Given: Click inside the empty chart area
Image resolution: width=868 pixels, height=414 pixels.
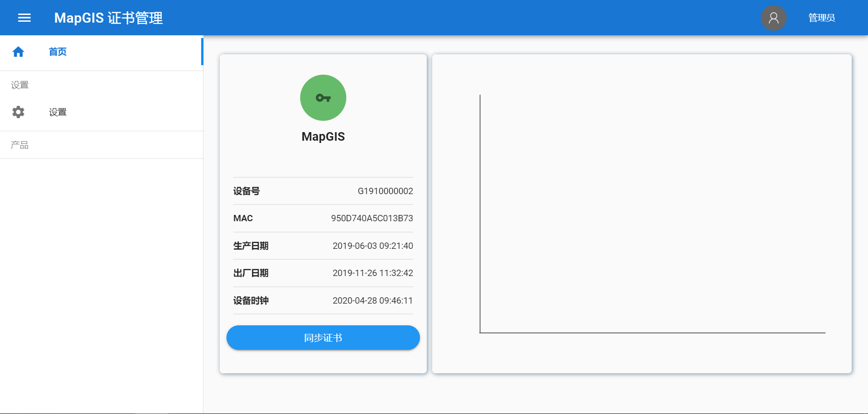Looking at the screenshot, I should click(651, 214).
